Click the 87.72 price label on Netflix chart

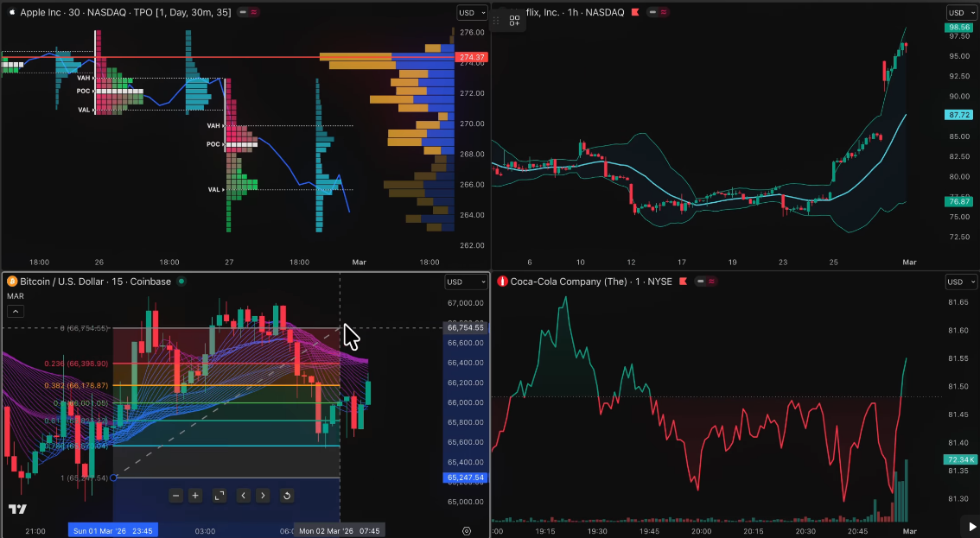959,115
